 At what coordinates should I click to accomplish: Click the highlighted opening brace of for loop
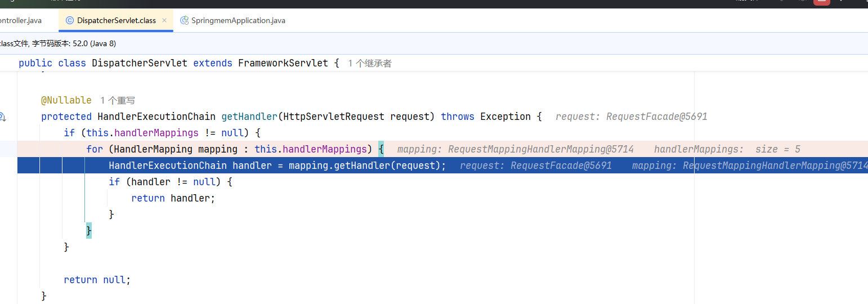point(381,149)
